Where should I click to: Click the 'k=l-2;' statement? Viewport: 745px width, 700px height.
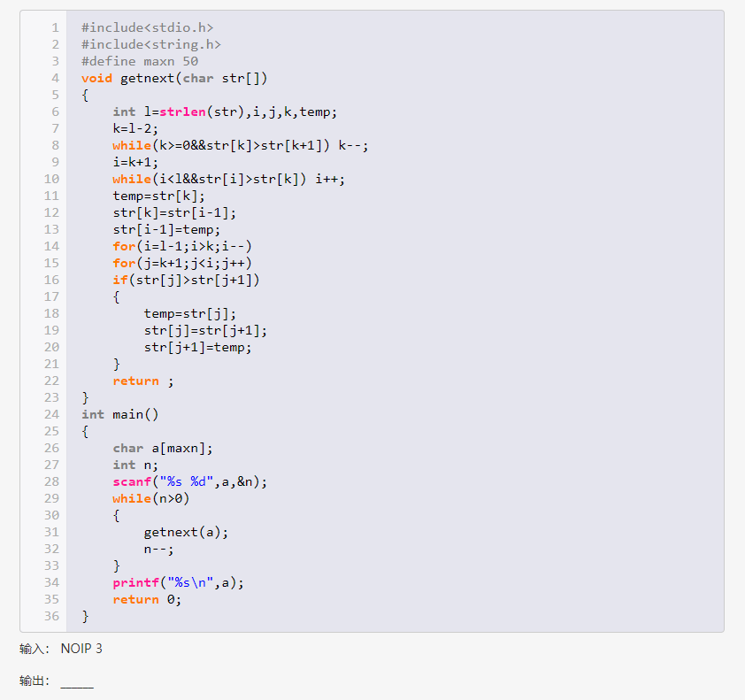coord(135,128)
